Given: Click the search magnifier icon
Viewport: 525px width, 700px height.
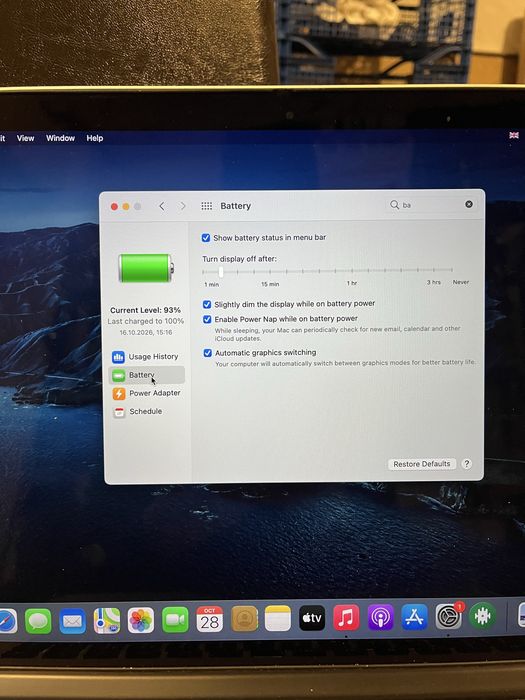Looking at the screenshot, I should click(x=394, y=204).
